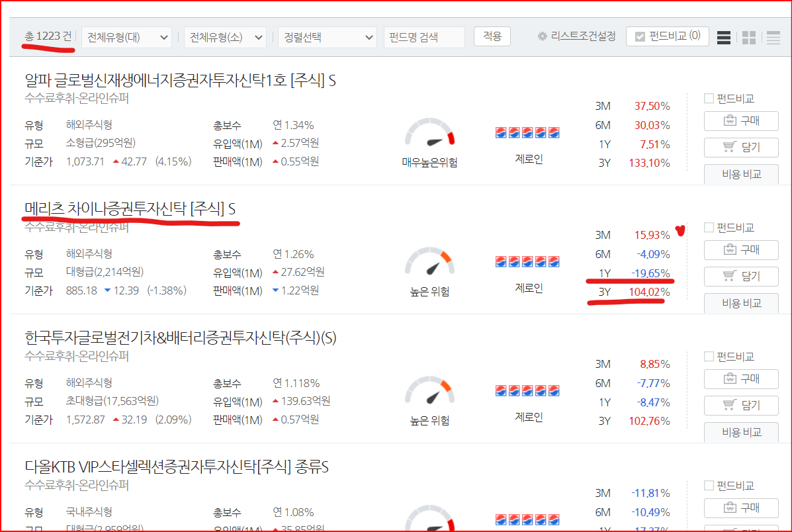This screenshot has height=532, width=792.
Task: Click risk gauge for 알파 글로벌신재생에너지 fund
Action: (429, 132)
